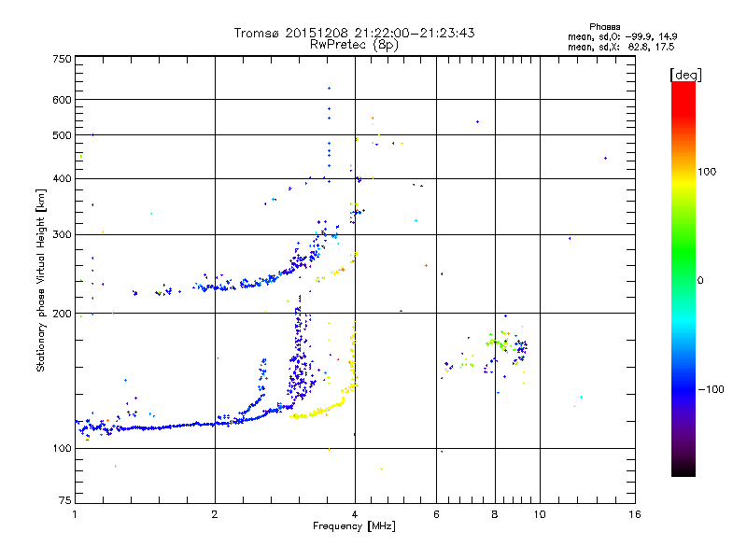Click the y-axis tick label '100'
The height and width of the screenshot is (560, 747).
point(62,449)
